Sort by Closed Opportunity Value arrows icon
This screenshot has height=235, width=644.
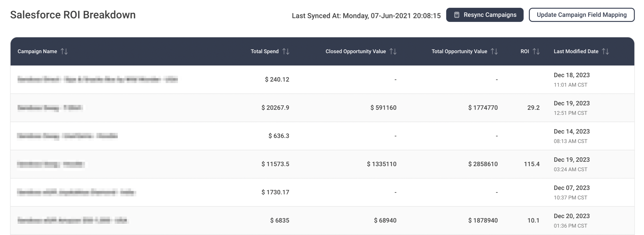pyautogui.click(x=393, y=51)
